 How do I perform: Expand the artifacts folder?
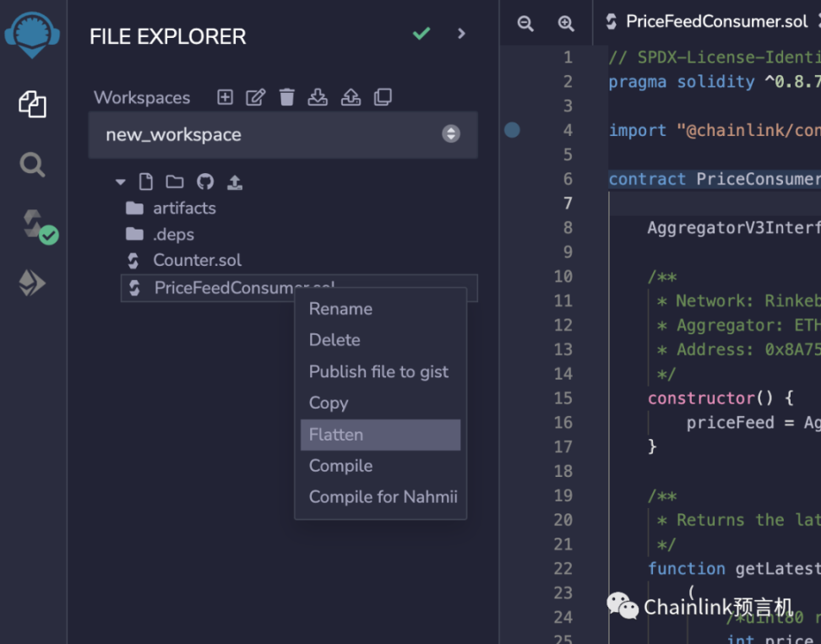click(183, 208)
